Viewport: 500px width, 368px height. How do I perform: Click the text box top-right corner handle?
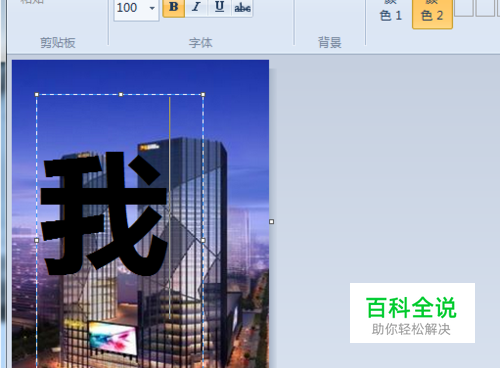tap(203, 95)
